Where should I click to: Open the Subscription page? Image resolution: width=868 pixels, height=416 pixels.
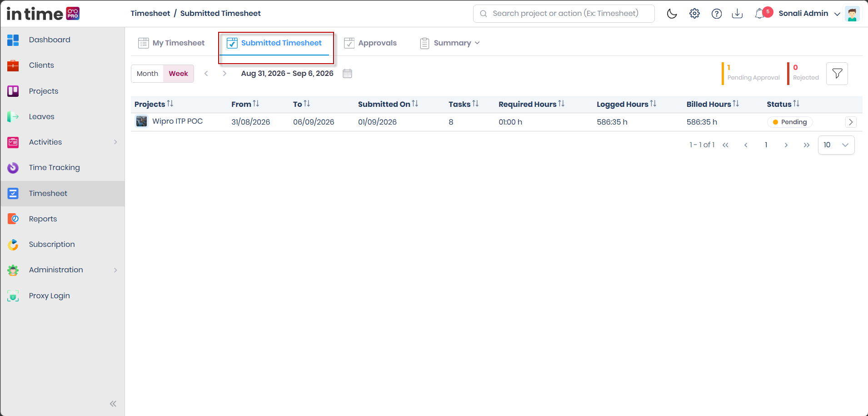[x=62, y=244]
